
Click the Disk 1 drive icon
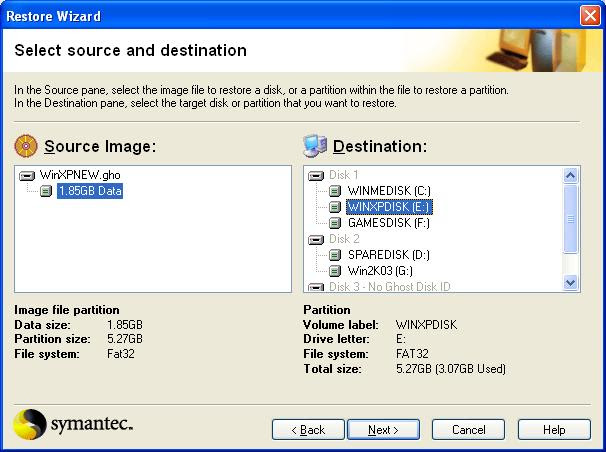[316, 176]
